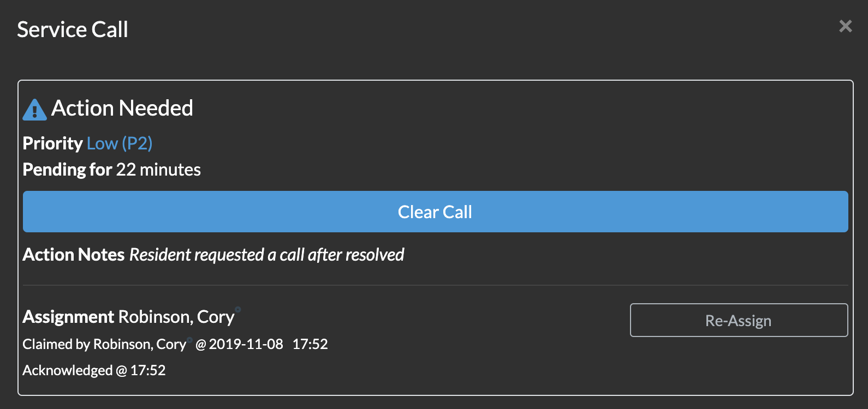This screenshot has height=409, width=868.
Task: Click Robinson, Cory in the Claimed by line
Action: click(x=140, y=344)
